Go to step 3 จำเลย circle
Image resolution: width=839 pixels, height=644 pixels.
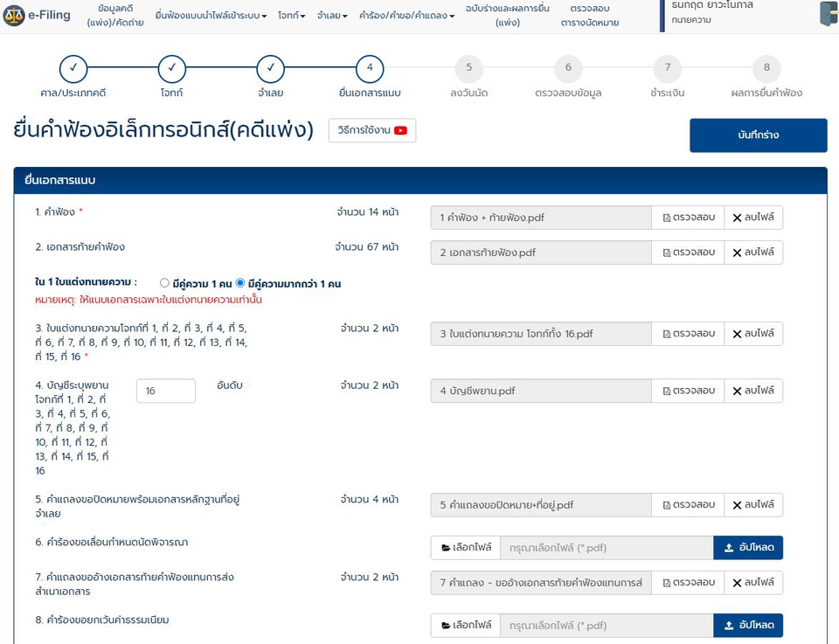pyautogui.click(x=271, y=68)
